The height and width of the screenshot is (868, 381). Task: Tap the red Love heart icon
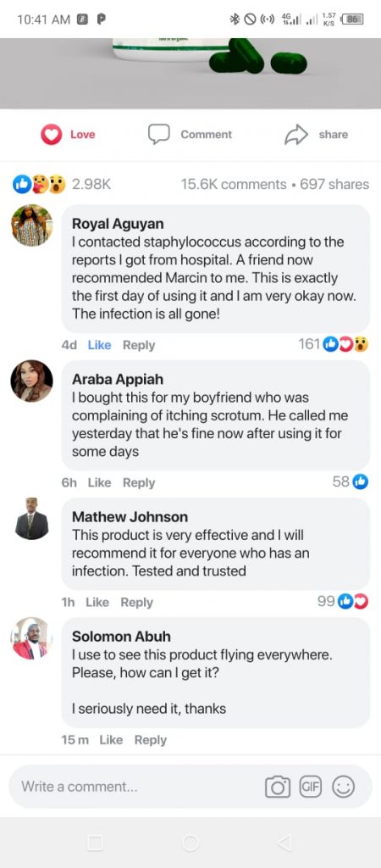52,135
